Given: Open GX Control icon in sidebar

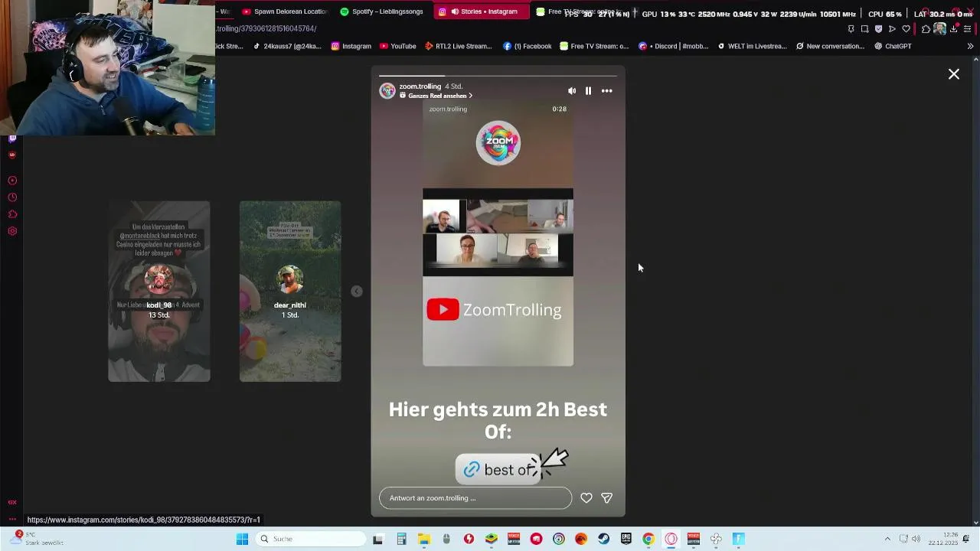Looking at the screenshot, I should [x=12, y=181].
